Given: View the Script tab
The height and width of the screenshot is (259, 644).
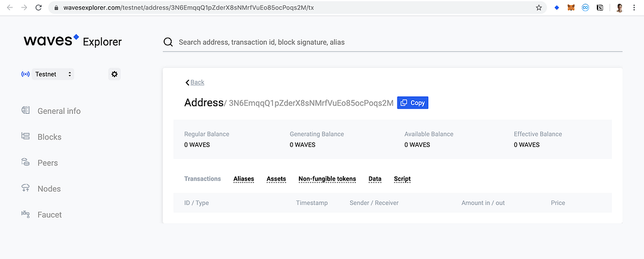Looking at the screenshot, I should (402, 179).
